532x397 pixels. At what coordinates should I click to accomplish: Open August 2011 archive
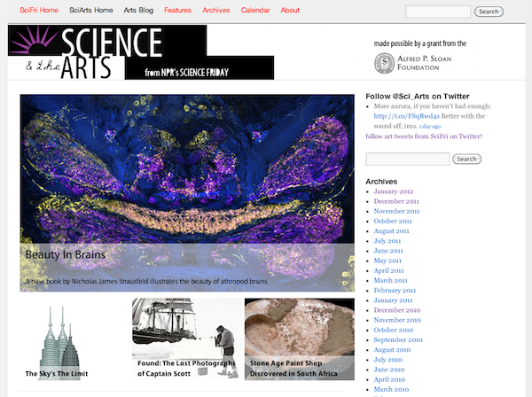[392, 231]
